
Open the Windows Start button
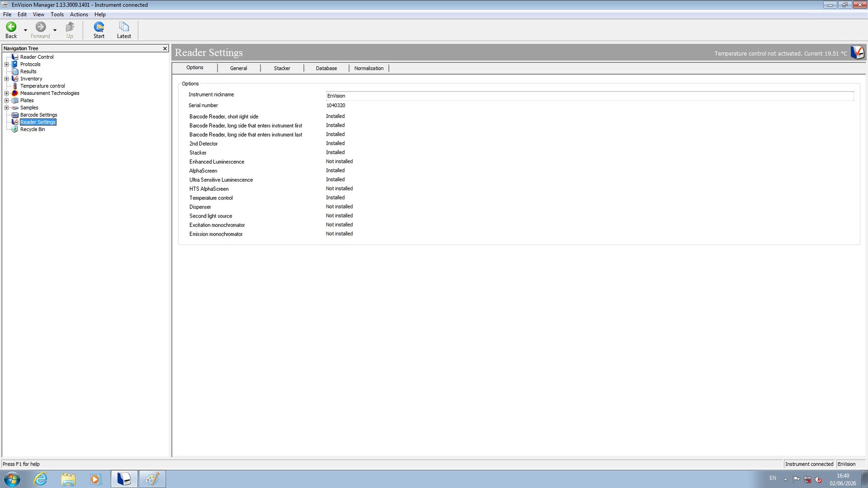pos(12,479)
